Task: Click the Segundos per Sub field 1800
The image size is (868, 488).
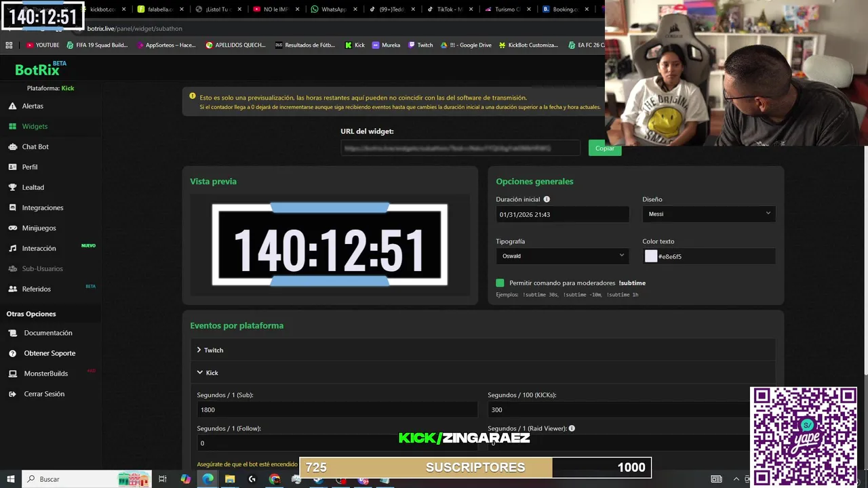Action: pos(337,409)
